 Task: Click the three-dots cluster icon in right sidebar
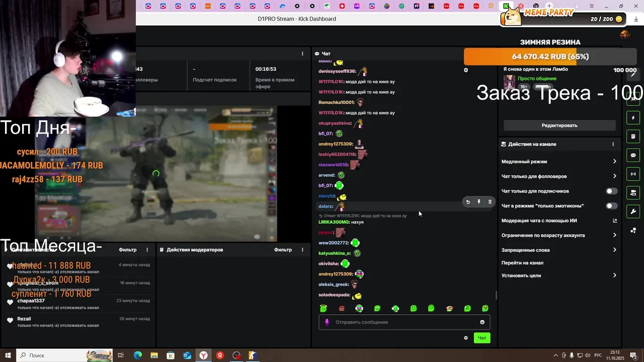click(x=633, y=230)
